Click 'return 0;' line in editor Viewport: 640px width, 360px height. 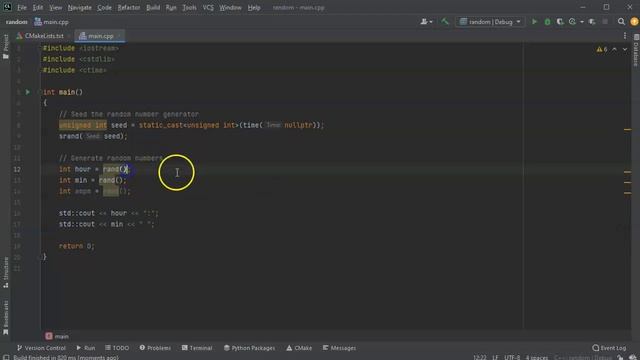(x=76, y=246)
